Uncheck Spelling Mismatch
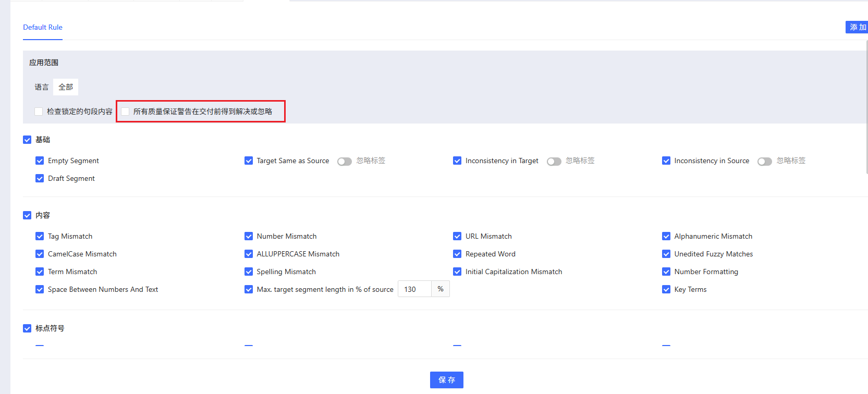868x394 pixels. [249, 272]
